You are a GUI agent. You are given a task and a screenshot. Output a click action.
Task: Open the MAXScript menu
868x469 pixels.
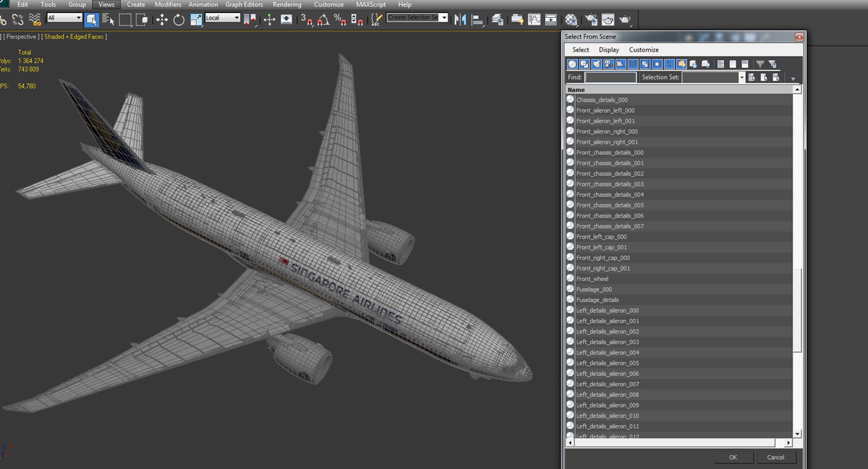tap(371, 5)
